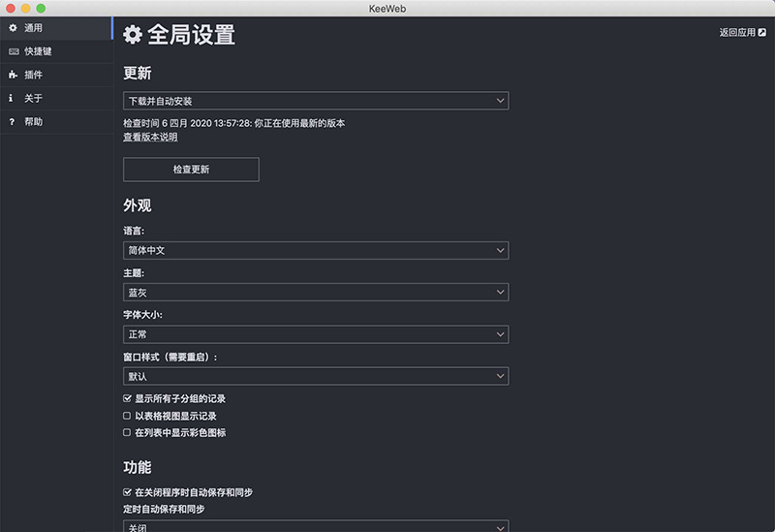This screenshot has width=775, height=532.
Task: Click the yellow minimize window button
Action: click(26, 9)
